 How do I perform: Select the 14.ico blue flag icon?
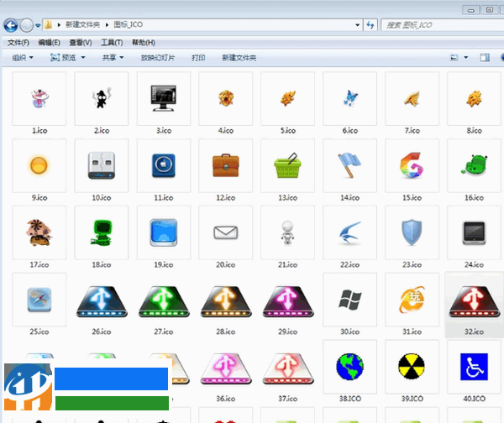[349, 165]
